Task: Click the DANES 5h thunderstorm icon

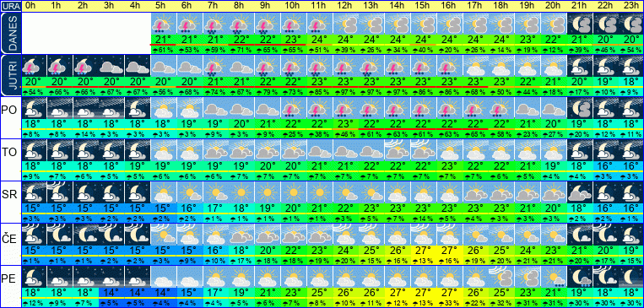Action: tap(164, 24)
